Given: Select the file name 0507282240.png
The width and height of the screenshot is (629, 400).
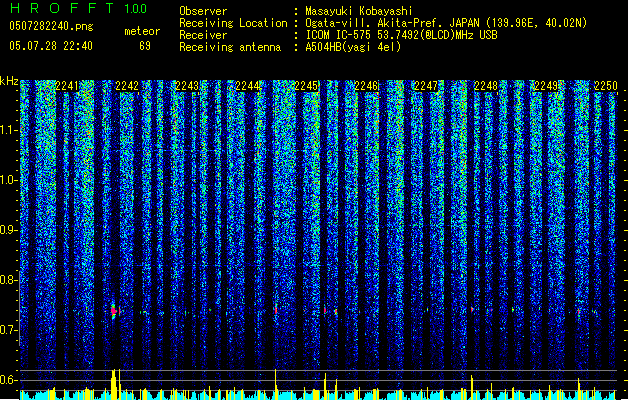Looking at the screenshot, I should [x=51, y=26].
